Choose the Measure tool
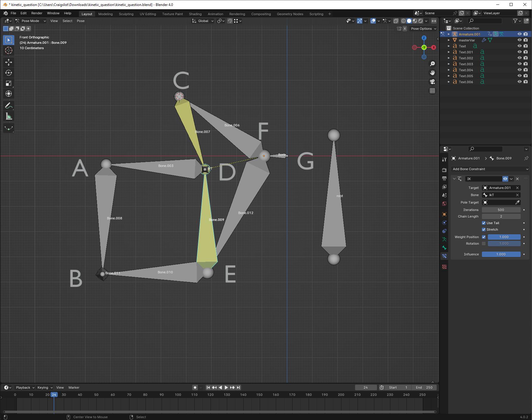532x420 pixels. [9, 117]
